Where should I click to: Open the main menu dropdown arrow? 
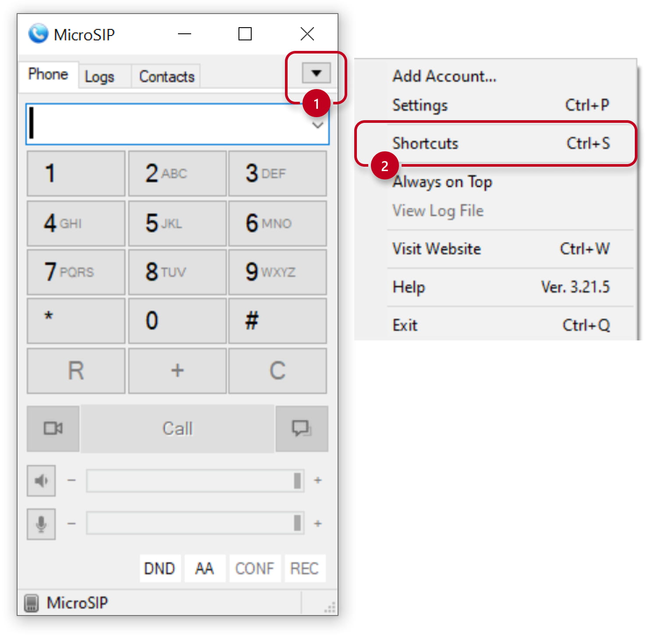pos(316,73)
